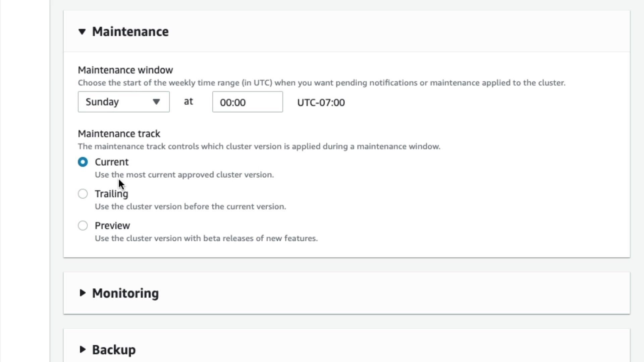Open the Sunday day dropdown

click(123, 102)
